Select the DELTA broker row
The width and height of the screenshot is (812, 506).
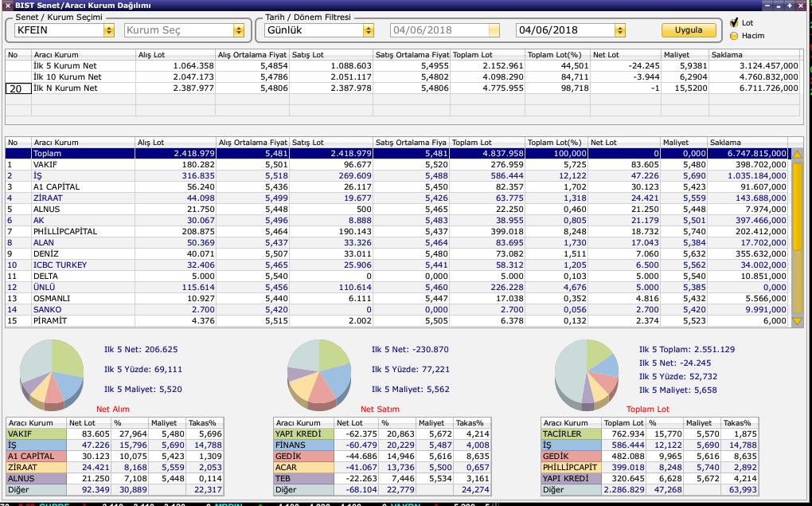[396, 276]
